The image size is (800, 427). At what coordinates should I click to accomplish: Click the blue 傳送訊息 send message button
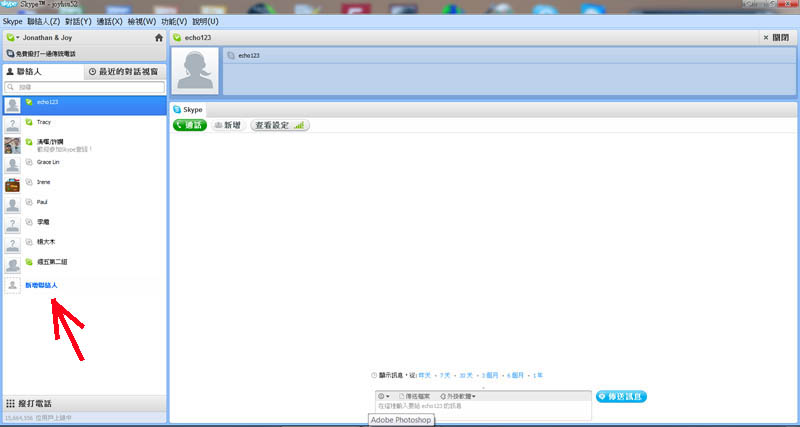click(x=621, y=396)
